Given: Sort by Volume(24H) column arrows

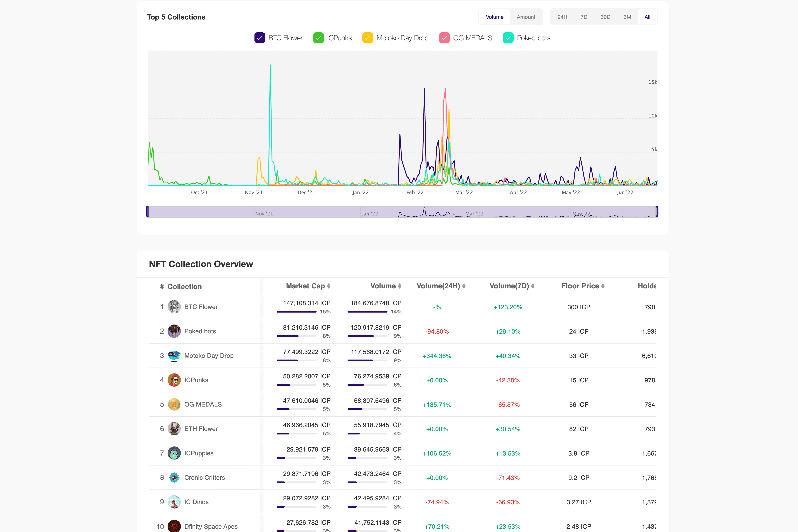Looking at the screenshot, I should click(464, 286).
